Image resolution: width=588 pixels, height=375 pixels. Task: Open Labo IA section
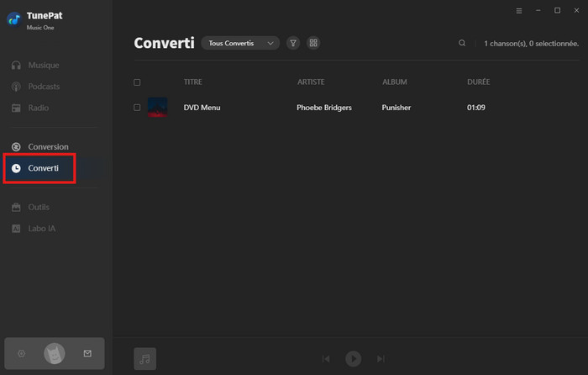[42, 229]
